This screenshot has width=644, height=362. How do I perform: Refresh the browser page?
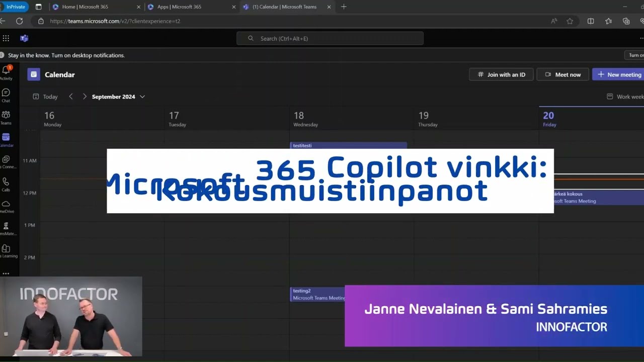pyautogui.click(x=19, y=21)
